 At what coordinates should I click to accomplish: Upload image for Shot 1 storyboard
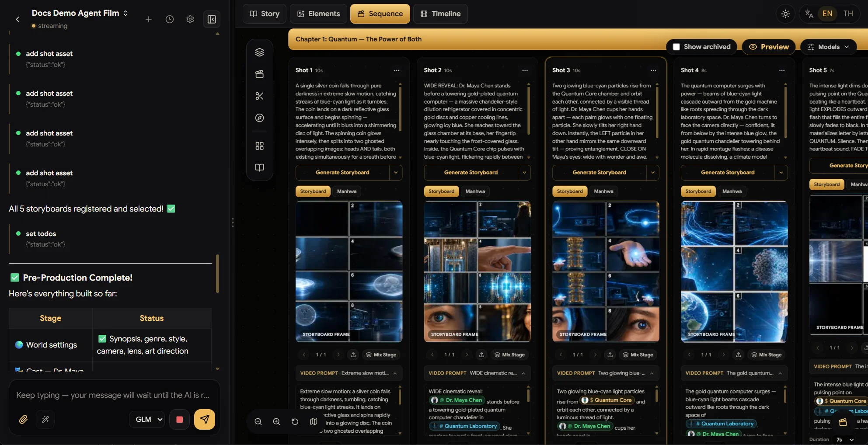click(x=353, y=355)
